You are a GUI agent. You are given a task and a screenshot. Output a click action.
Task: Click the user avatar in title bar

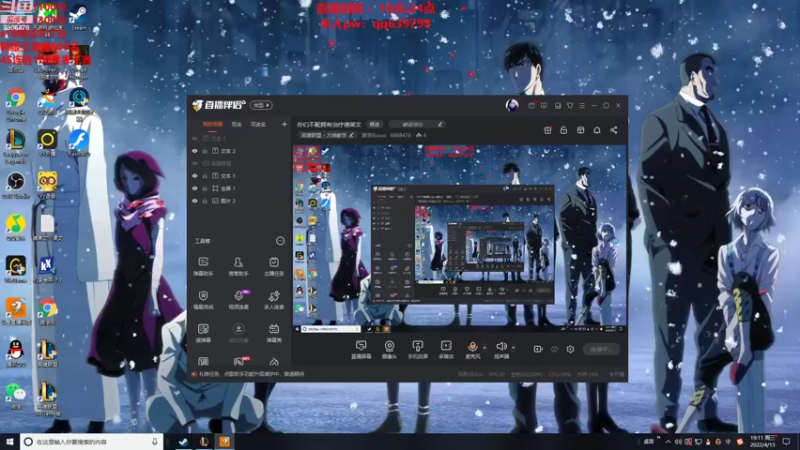click(x=512, y=105)
